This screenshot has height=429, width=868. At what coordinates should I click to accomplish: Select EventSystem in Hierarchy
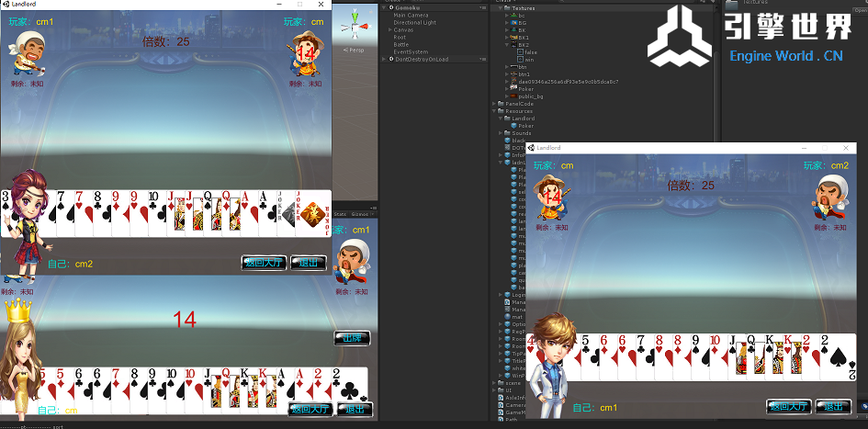click(x=411, y=52)
